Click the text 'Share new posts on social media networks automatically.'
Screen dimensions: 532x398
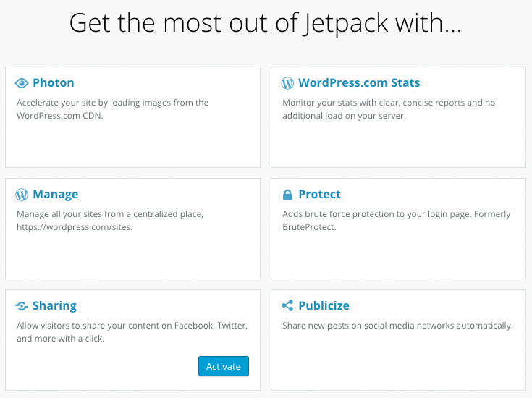point(397,326)
